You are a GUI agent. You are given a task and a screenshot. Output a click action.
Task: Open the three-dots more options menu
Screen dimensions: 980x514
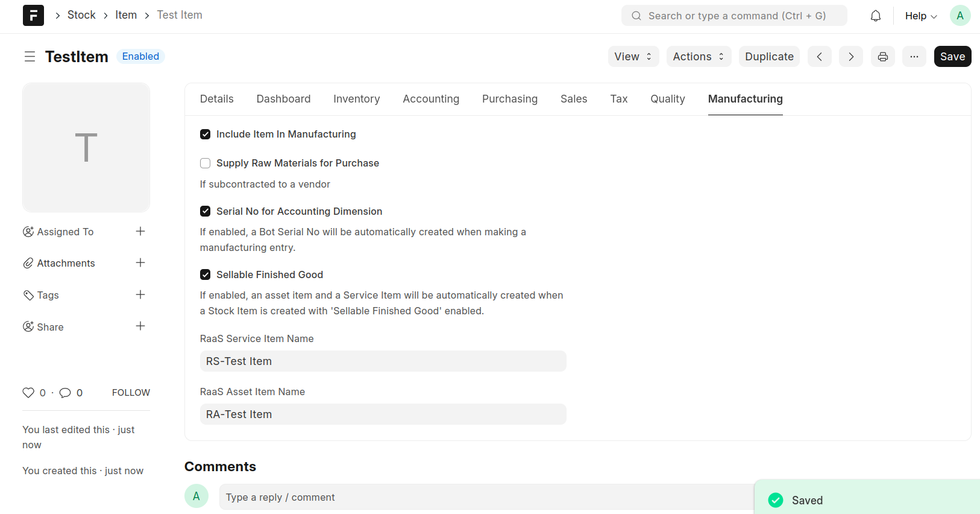(914, 57)
